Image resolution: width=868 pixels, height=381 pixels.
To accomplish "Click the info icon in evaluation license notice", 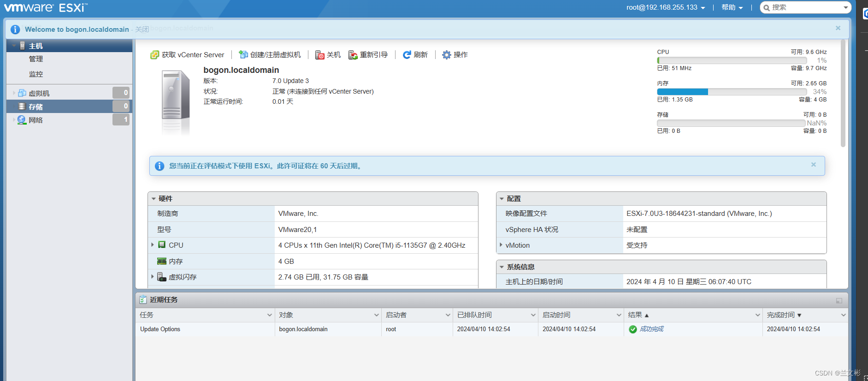I will tap(159, 166).
